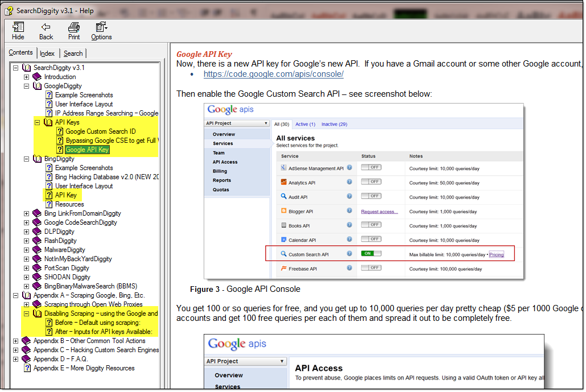586x392 pixels.
Task: Expand the Bing LinkFromDomainDiggity node
Action: coord(26,214)
